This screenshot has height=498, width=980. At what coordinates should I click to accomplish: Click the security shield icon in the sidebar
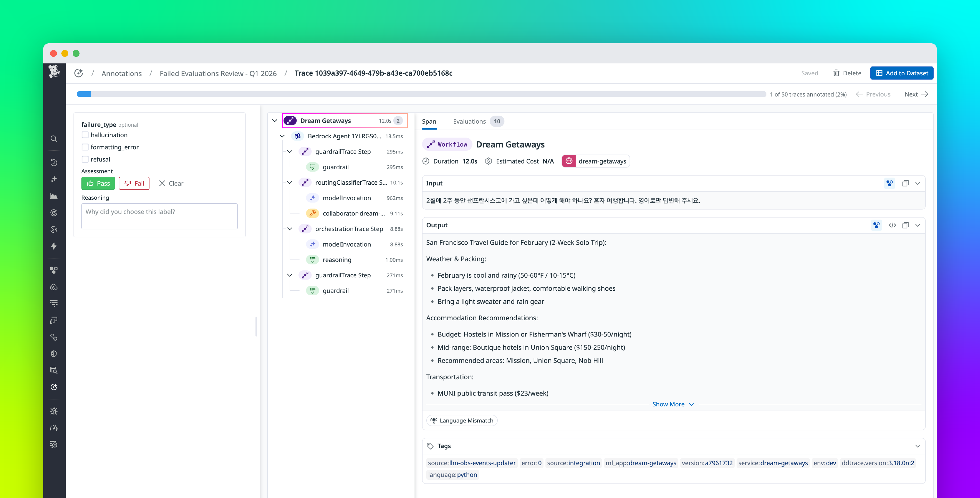click(54, 353)
